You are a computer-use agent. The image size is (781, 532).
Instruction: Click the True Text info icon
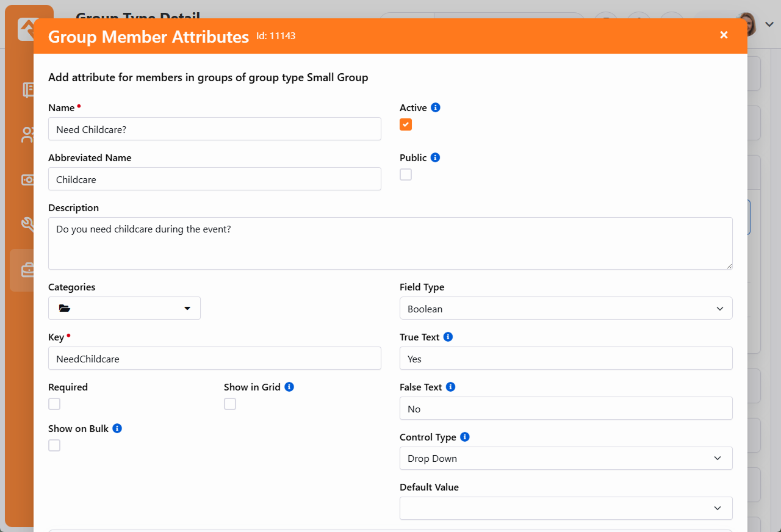click(448, 337)
